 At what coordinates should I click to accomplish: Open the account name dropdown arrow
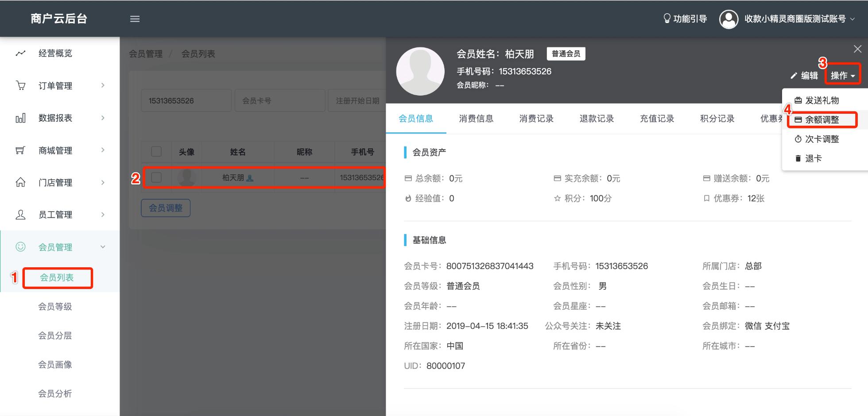click(852, 19)
